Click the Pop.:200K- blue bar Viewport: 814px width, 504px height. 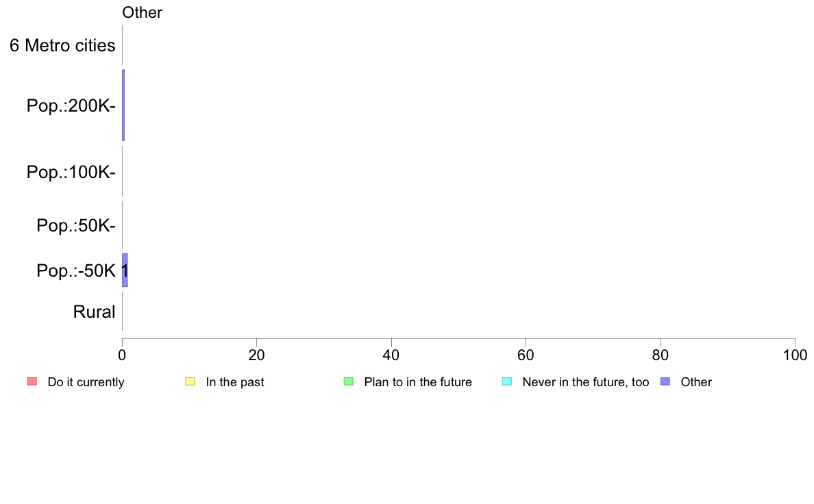tap(123, 105)
